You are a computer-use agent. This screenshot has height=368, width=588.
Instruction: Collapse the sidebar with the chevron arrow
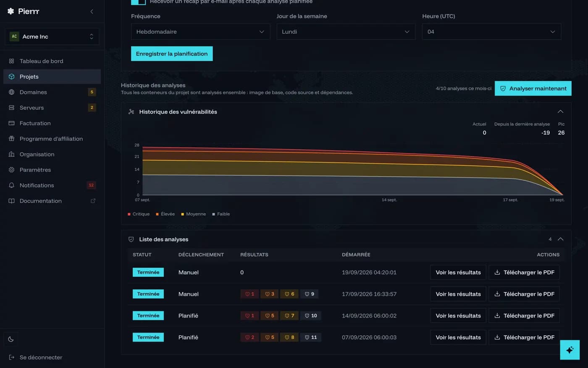tap(92, 11)
